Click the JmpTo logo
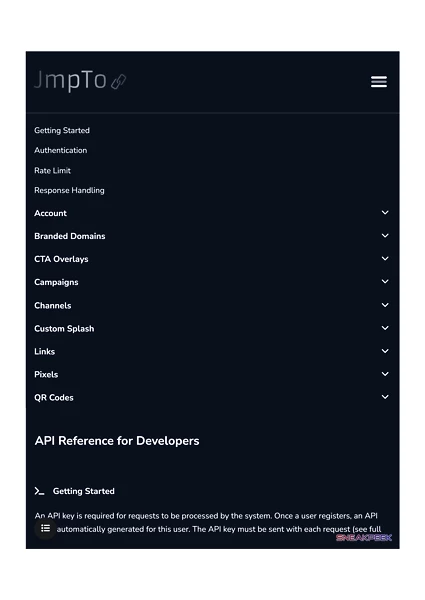 tap(80, 81)
